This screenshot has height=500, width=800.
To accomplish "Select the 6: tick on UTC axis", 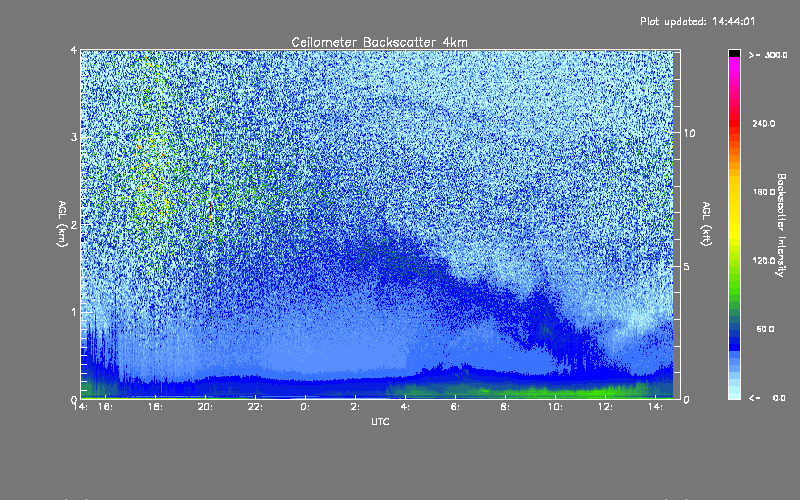I will [x=455, y=407].
